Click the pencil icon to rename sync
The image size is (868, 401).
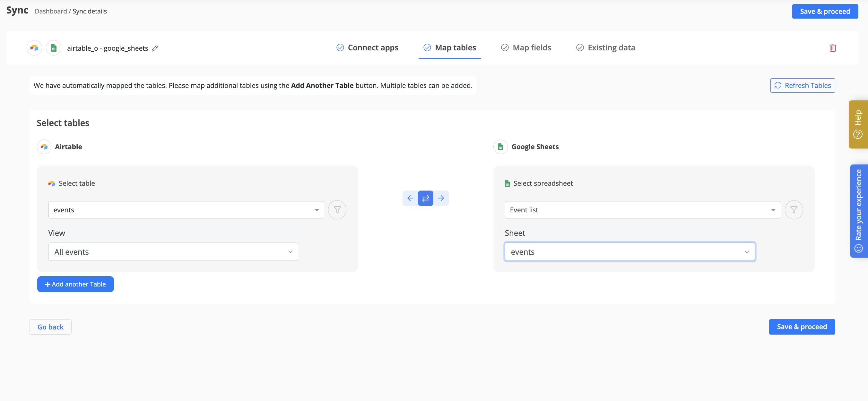(x=155, y=48)
